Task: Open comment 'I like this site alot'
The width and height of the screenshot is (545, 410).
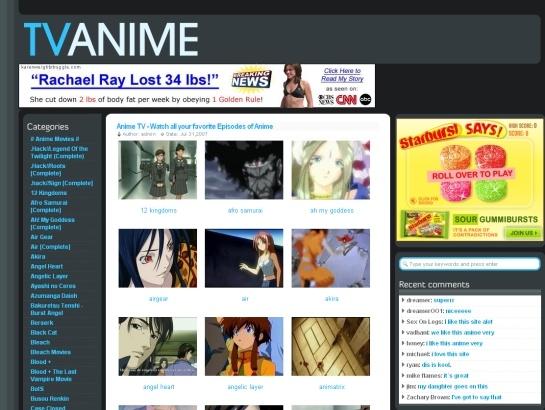Action: [x=468, y=322]
